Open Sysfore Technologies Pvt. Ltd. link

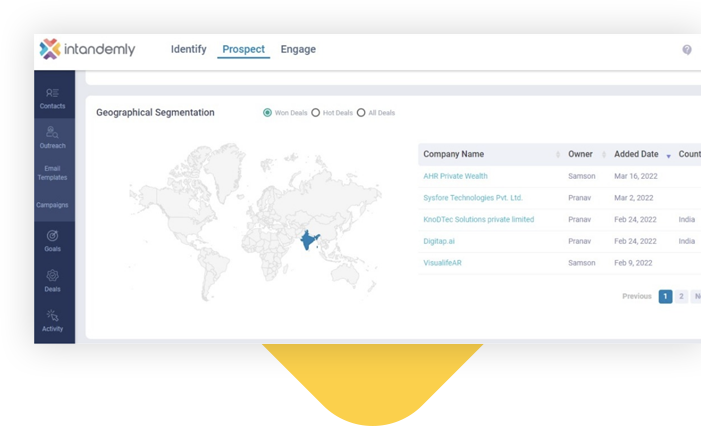473,198
